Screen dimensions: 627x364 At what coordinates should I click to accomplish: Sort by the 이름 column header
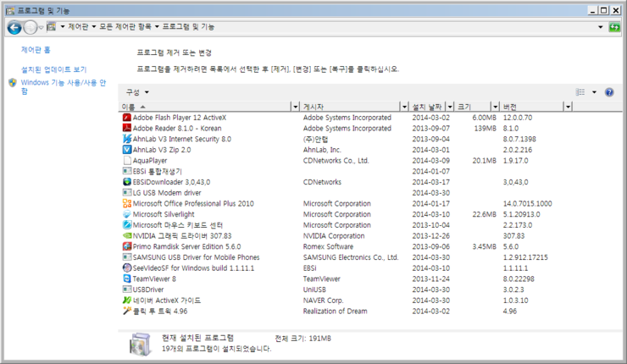pos(206,107)
